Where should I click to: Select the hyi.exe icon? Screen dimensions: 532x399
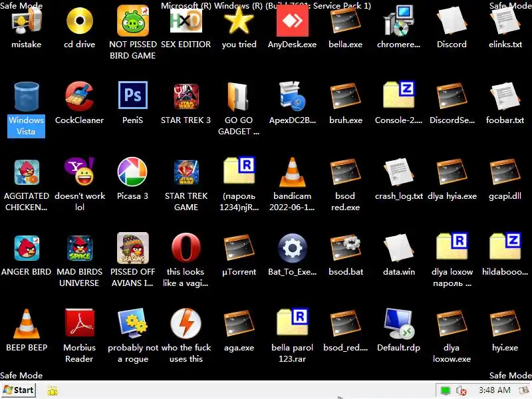(x=505, y=324)
